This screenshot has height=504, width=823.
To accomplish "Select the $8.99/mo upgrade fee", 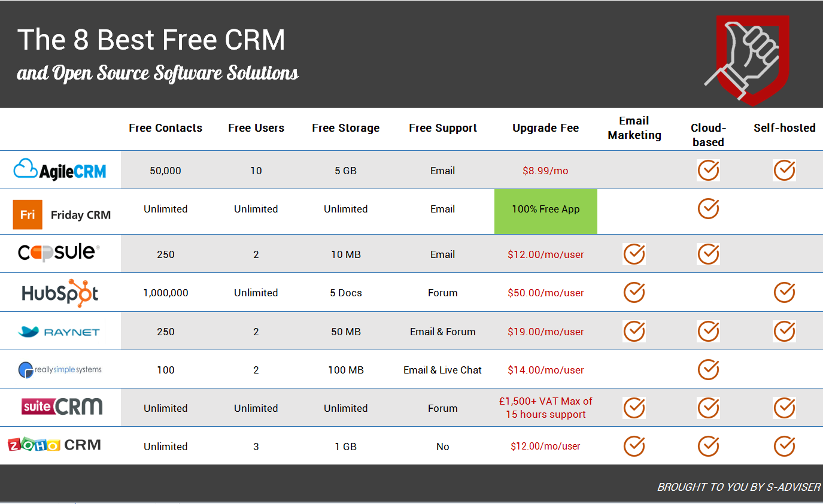I will [x=546, y=171].
